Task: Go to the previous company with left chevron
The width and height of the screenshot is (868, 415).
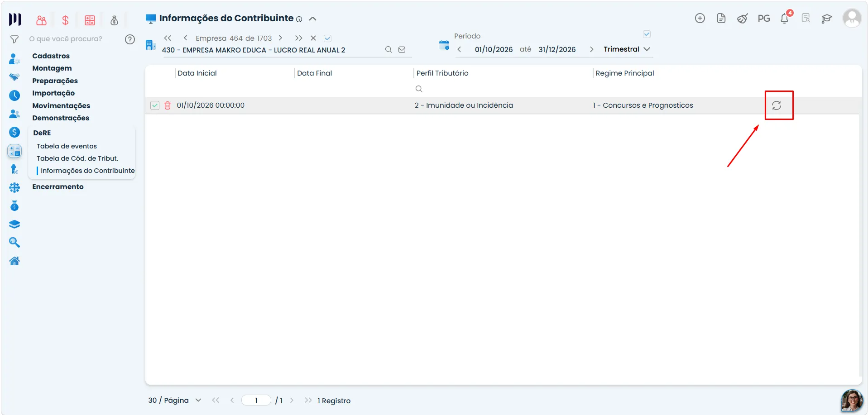Action: pyautogui.click(x=185, y=38)
